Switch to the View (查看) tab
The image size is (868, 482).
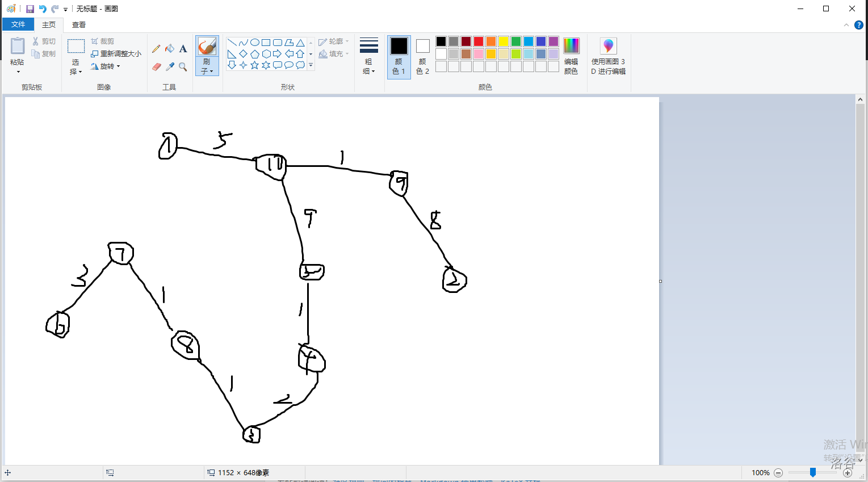coord(79,24)
